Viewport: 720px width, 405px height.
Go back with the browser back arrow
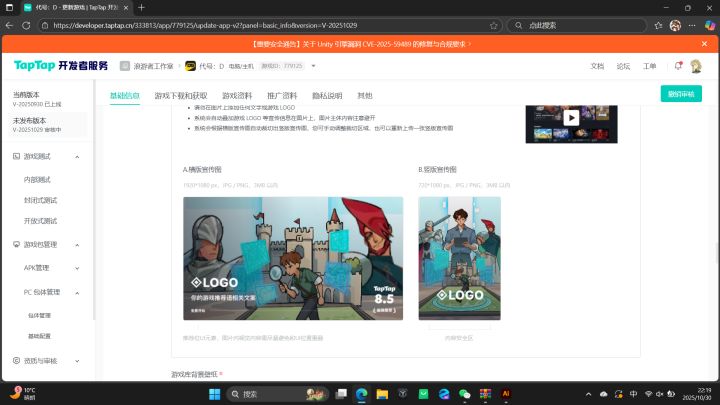coord(9,25)
